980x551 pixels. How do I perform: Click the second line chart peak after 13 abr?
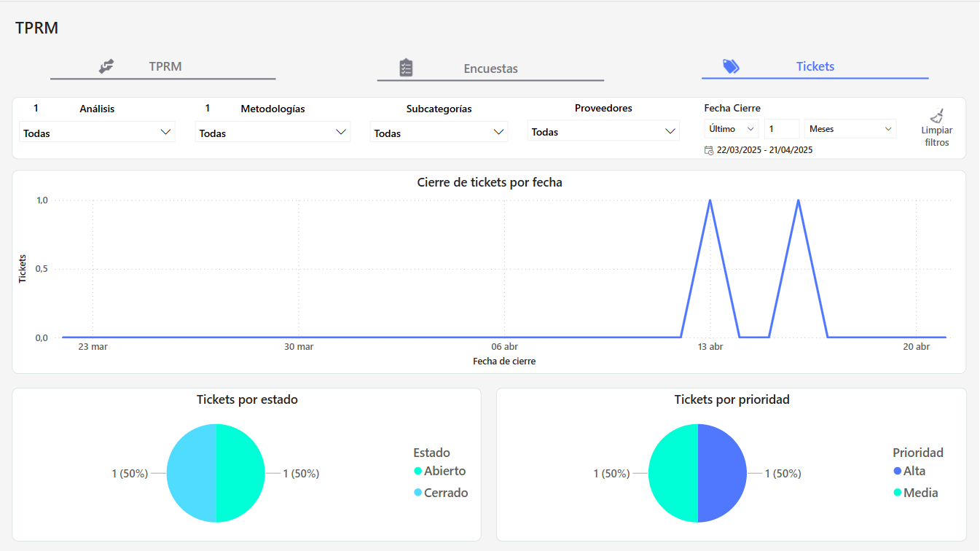[799, 200]
